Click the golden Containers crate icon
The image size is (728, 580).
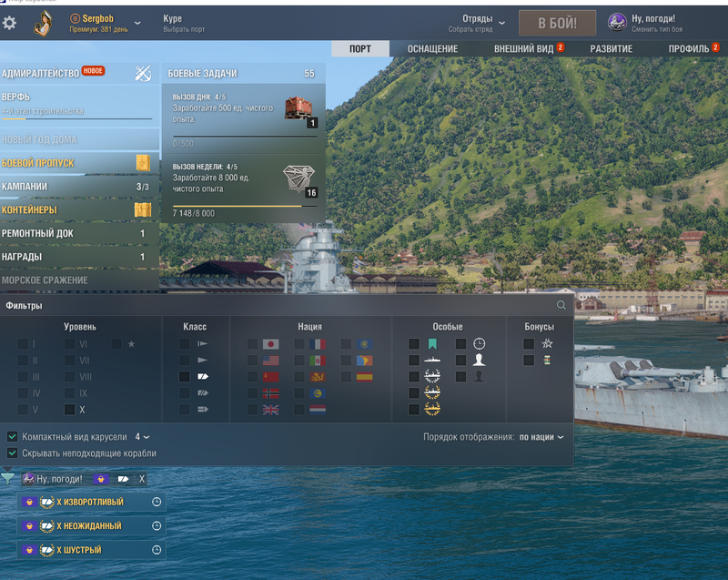coord(143,210)
